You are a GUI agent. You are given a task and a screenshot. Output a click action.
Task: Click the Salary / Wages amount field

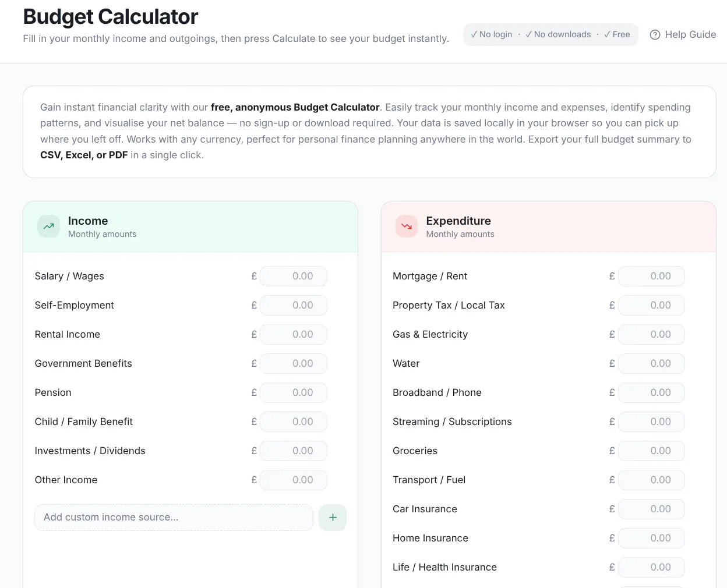(294, 276)
